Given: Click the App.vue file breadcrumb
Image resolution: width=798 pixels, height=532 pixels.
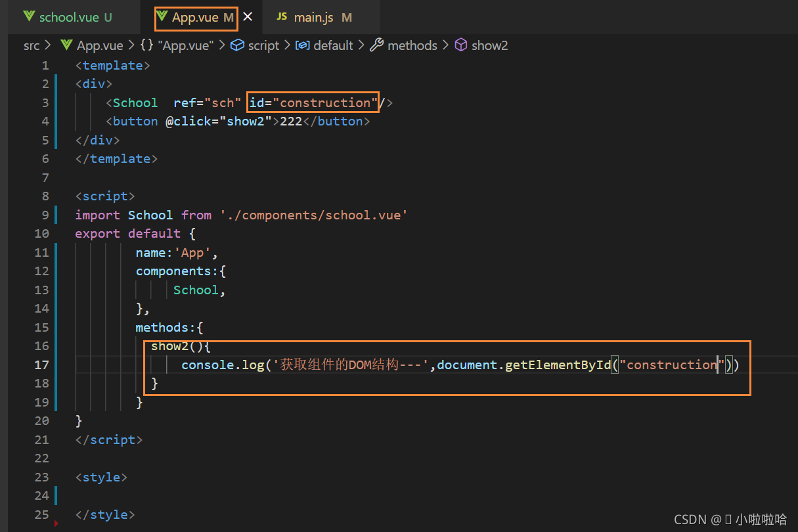Looking at the screenshot, I should pos(100,45).
